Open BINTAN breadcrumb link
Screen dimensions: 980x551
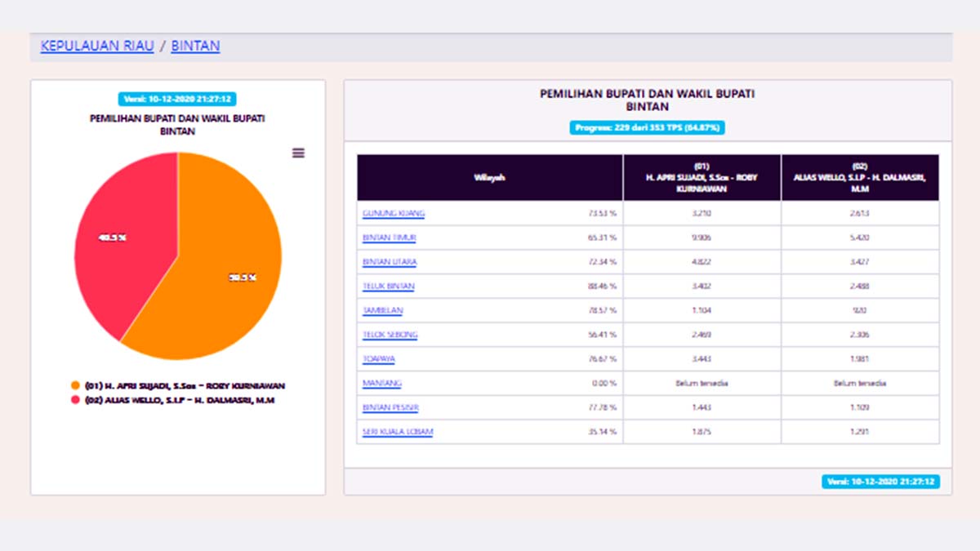(195, 46)
